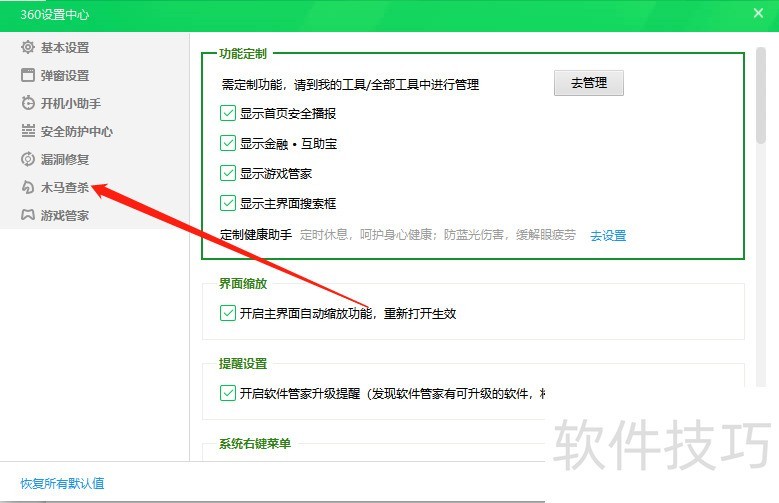779x503 pixels.
Task: Click the 界面缩放 section heading
Action: click(x=243, y=283)
